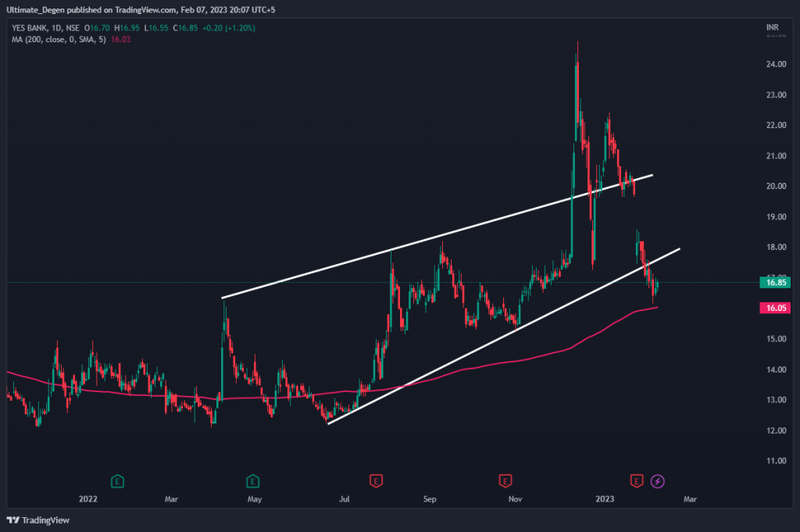
Task: Click the TradingView logo
Action: (x=38, y=520)
